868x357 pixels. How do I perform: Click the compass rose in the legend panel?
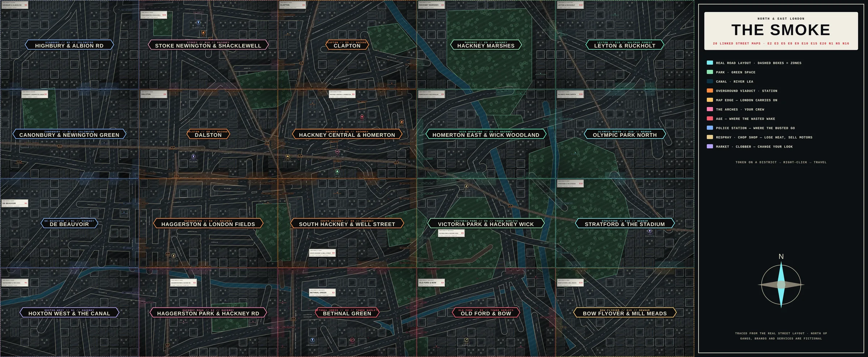781,285
